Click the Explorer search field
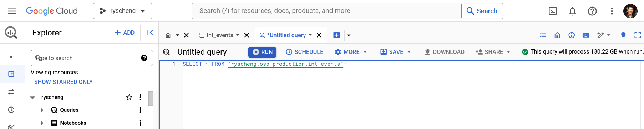This screenshot has height=129, width=644. point(92,58)
